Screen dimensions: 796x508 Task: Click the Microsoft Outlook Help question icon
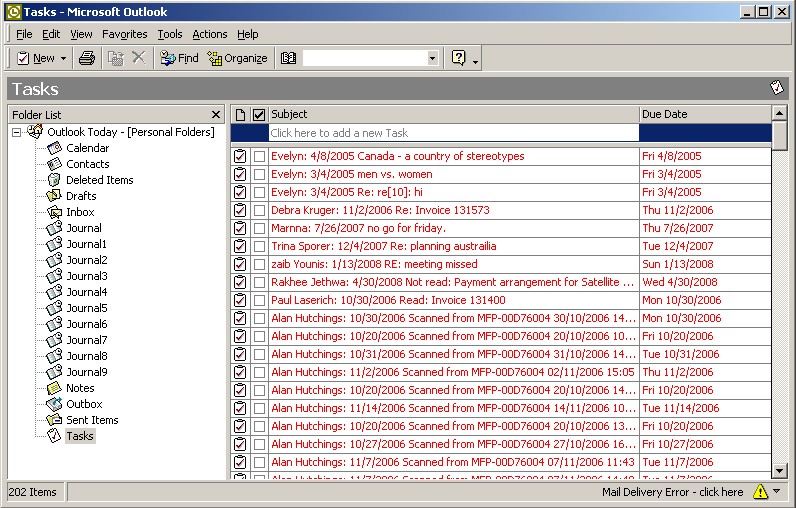pyautogui.click(x=458, y=58)
